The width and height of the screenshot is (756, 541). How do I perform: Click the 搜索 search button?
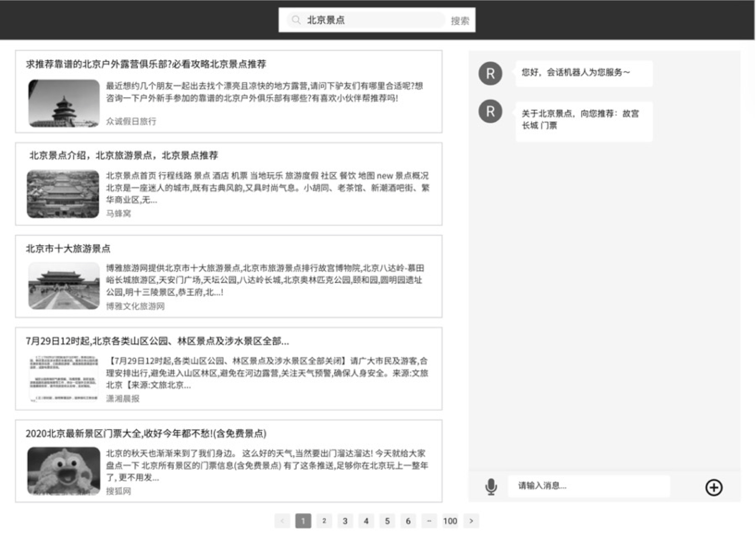coord(460,21)
